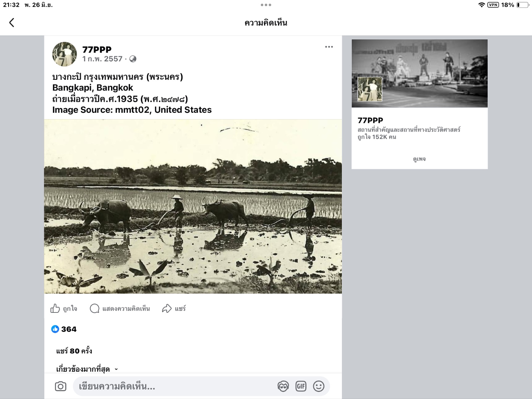Like the post with ถูกใจ button
This screenshot has height=399, width=532.
click(64, 309)
